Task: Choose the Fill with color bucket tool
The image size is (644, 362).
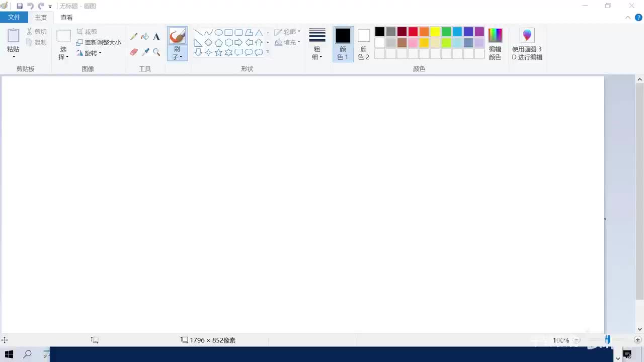Action: click(145, 37)
